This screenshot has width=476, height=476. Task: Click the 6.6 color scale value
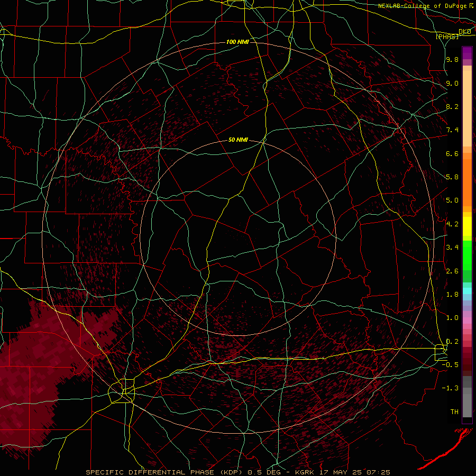pos(452,153)
